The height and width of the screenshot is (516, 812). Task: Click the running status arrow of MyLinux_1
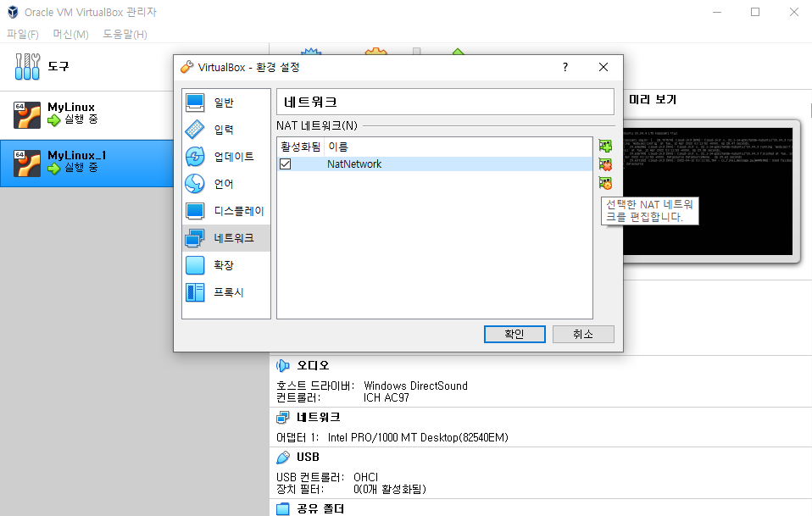click(x=54, y=169)
